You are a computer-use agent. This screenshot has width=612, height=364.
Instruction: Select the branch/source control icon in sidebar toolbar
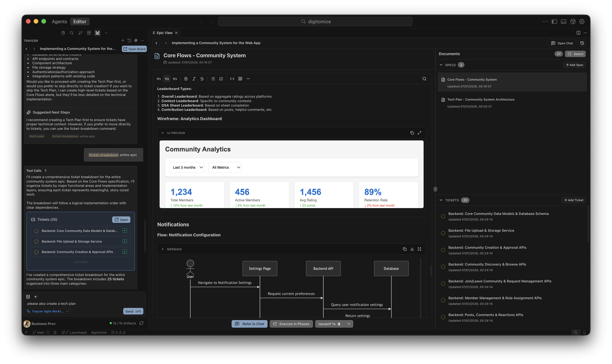[x=80, y=33]
